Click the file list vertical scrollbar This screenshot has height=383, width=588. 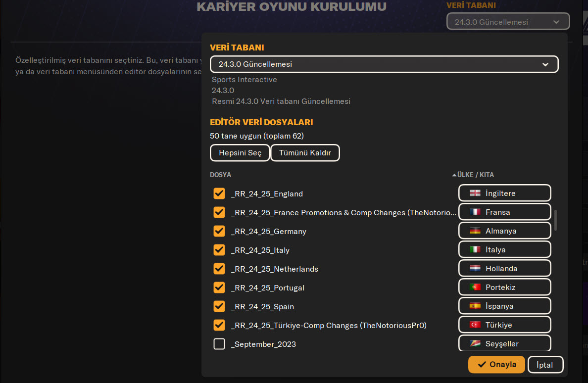coord(556,220)
